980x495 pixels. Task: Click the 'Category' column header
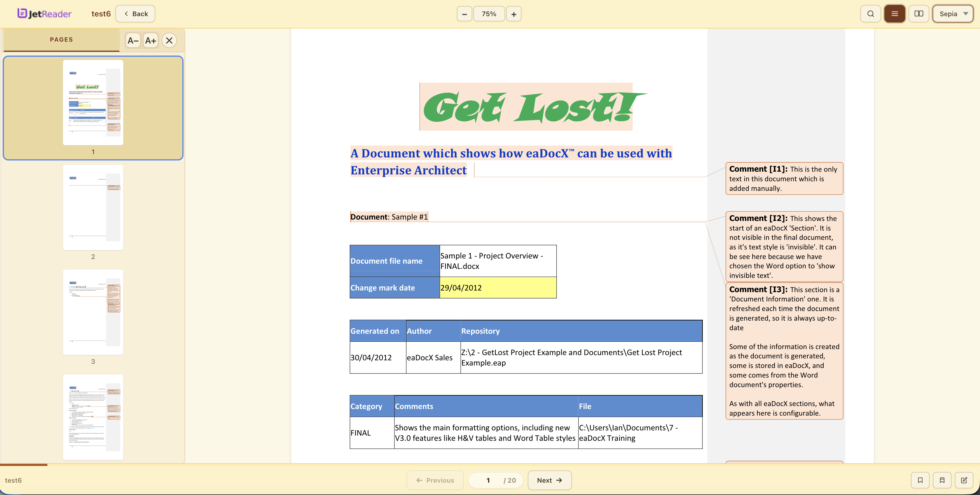click(372, 406)
